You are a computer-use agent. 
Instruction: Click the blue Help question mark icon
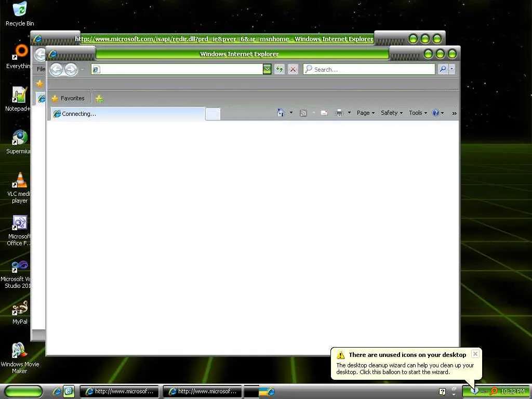pyautogui.click(x=436, y=113)
